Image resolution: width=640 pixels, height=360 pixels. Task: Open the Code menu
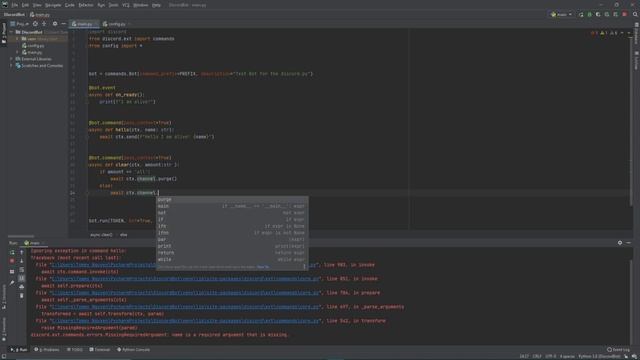(x=70, y=5)
